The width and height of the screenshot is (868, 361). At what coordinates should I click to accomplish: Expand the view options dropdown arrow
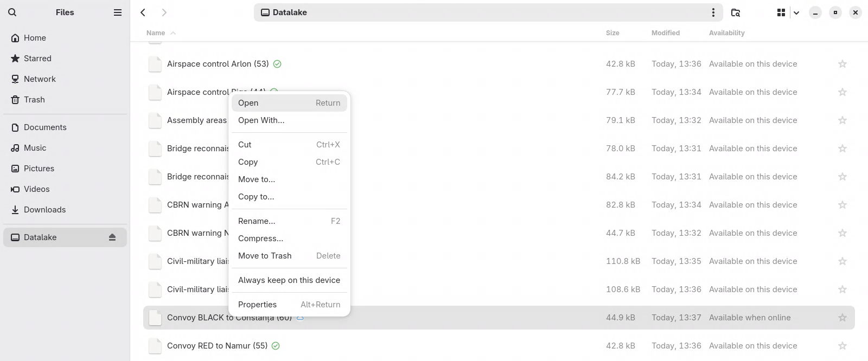click(x=796, y=12)
